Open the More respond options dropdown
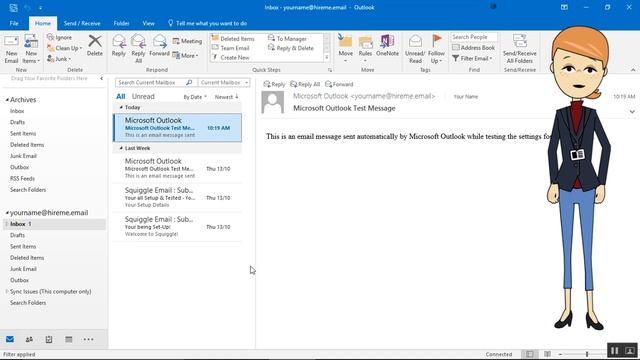This screenshot has width=640, height=360. [x=185, y=56]
